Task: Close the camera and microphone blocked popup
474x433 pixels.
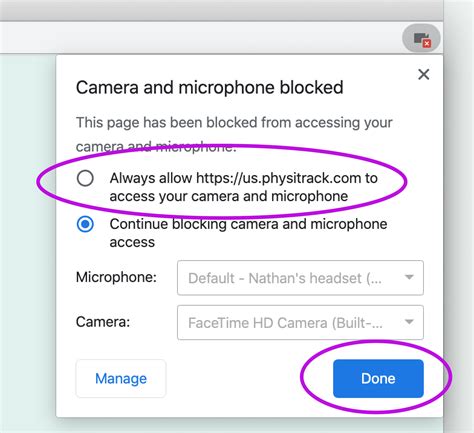Action: coord(424,74)
